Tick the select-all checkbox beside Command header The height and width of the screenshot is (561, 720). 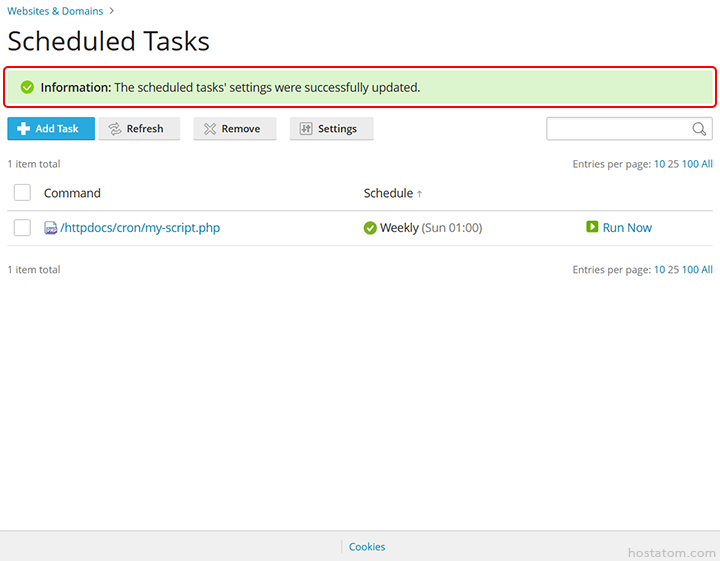[22, 193]
